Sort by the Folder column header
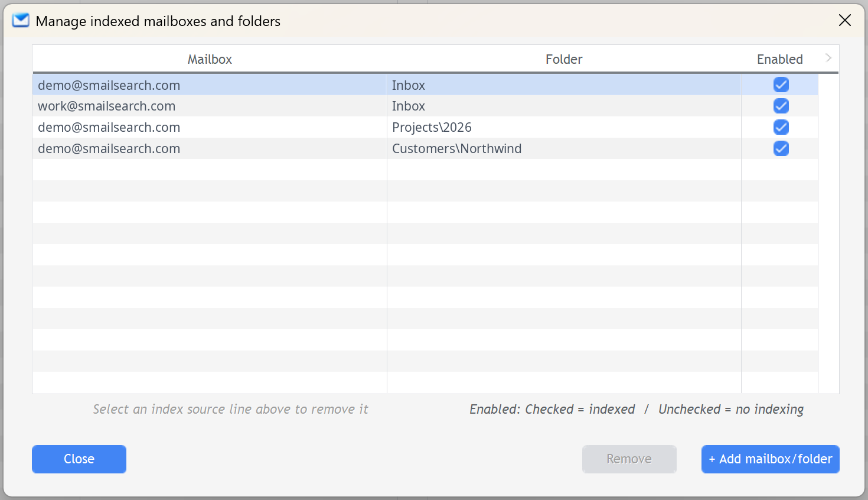 click(x=564, y=59)
